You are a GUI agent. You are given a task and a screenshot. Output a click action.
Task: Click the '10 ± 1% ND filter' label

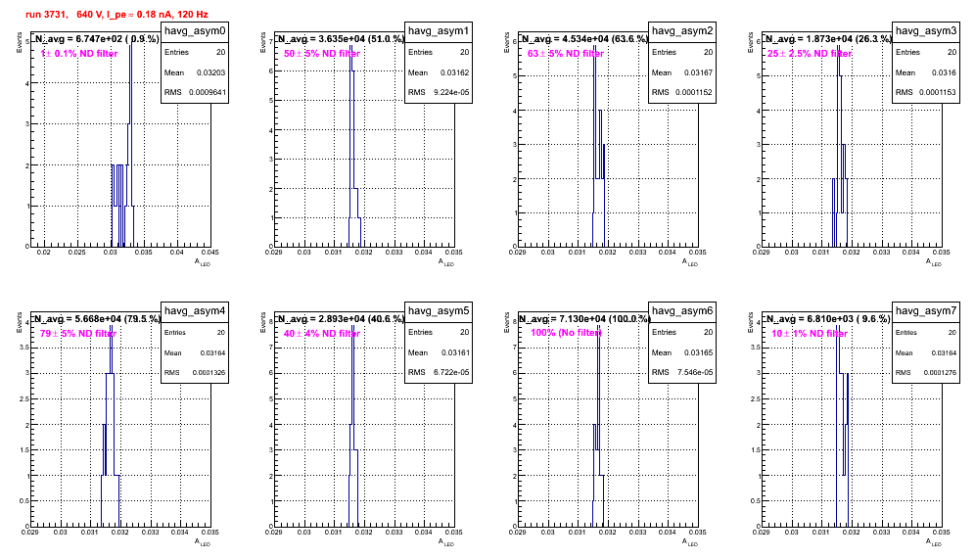(810, 334)
